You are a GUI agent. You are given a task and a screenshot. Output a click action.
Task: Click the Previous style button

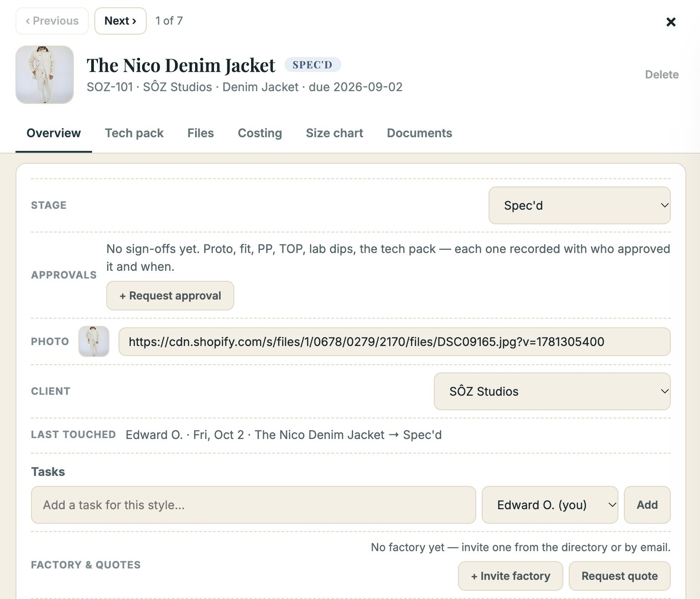tap(52, 21)
